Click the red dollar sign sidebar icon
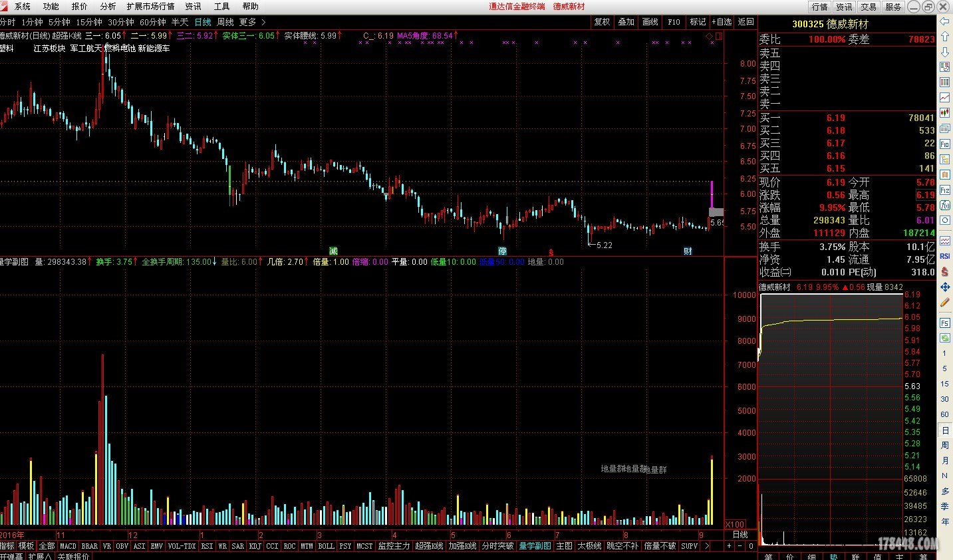Screen dimensions: 953x560 click(x=945, y=271)
